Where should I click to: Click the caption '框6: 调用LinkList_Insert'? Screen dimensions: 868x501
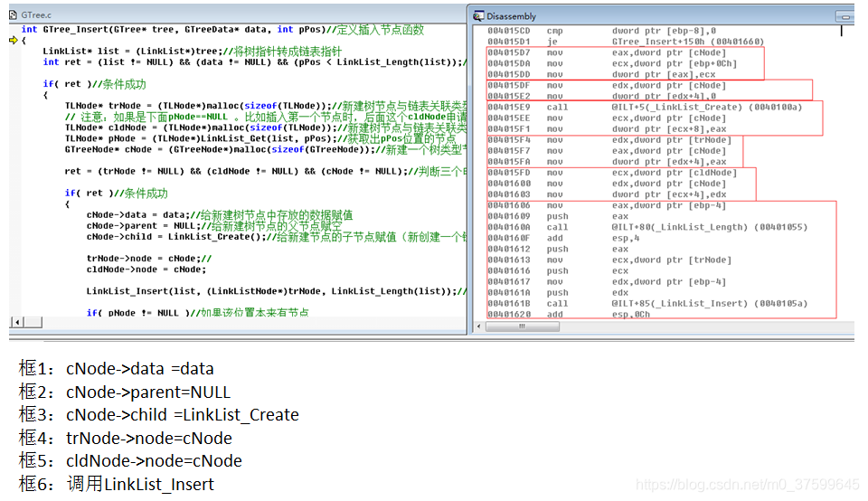tap(117, 484)
